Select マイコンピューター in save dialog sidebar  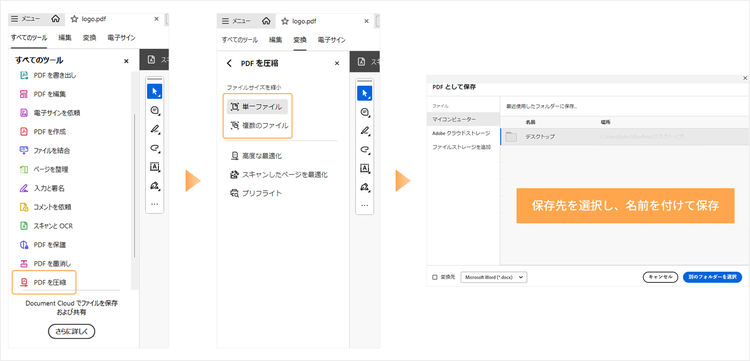tap(464, 119)
